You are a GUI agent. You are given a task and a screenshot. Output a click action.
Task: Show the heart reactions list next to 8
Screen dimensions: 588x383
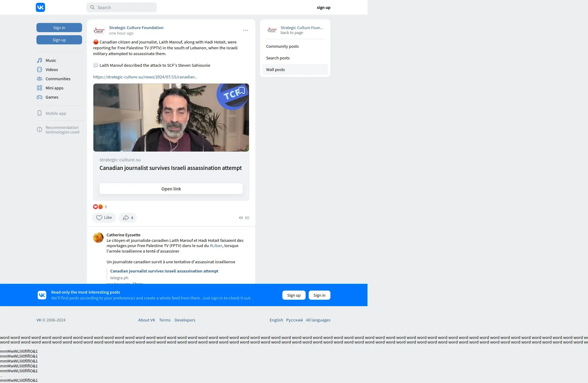pos(96,207)
